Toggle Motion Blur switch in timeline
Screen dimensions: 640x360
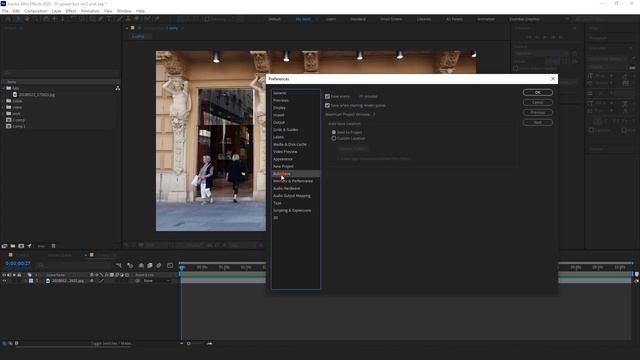tap(159, 266)
